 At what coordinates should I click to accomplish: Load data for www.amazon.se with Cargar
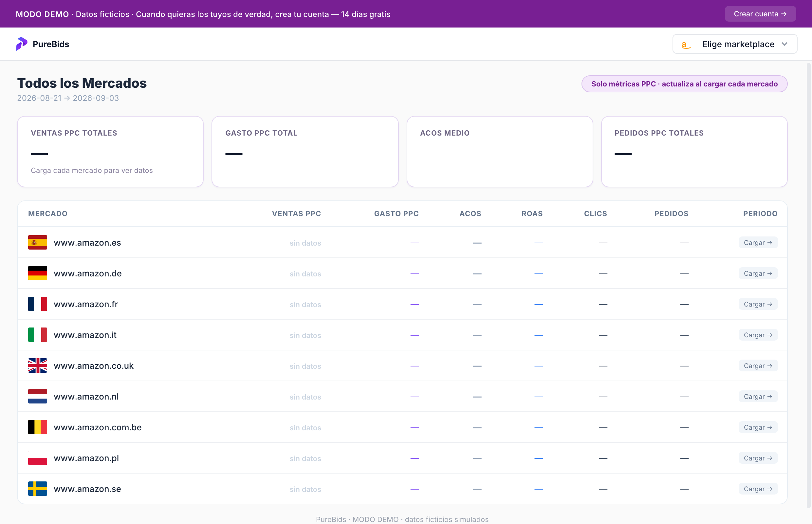[758, 489]
